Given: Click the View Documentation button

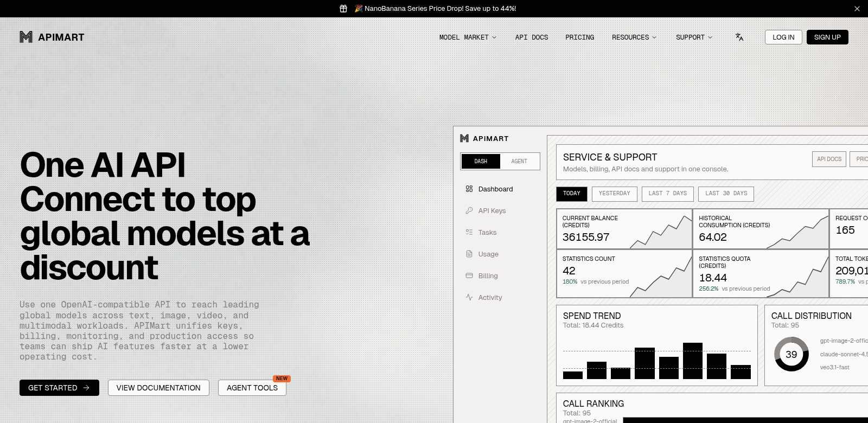Looking at the screenshot, I should tap(158, 388).
